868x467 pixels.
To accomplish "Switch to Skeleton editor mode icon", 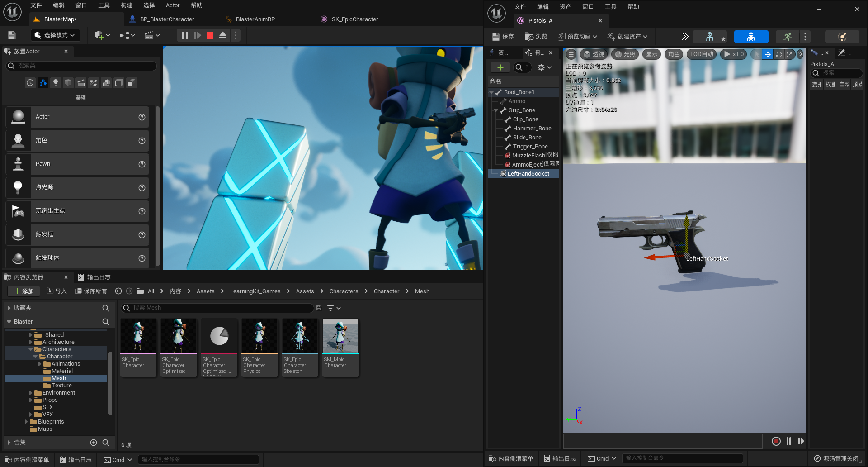I will [x=710, y=37].
